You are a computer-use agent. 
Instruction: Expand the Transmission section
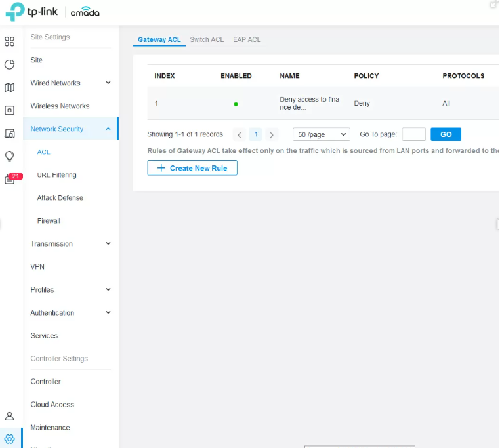tap(108, 243)
